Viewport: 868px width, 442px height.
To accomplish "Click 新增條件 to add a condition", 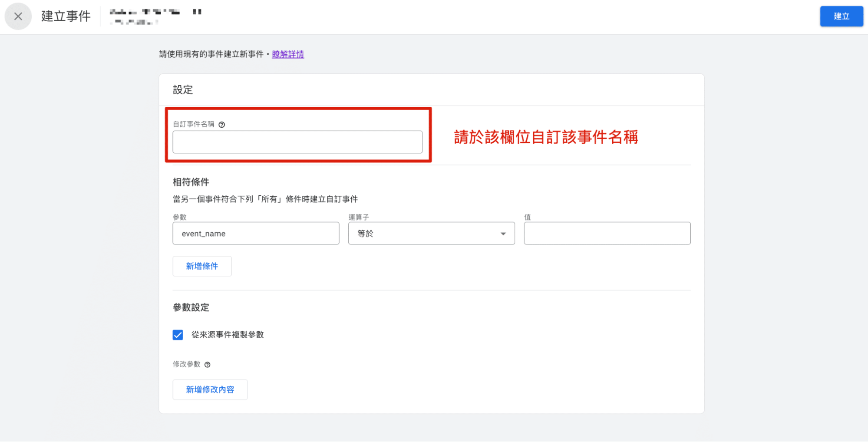I will (201, 266).
